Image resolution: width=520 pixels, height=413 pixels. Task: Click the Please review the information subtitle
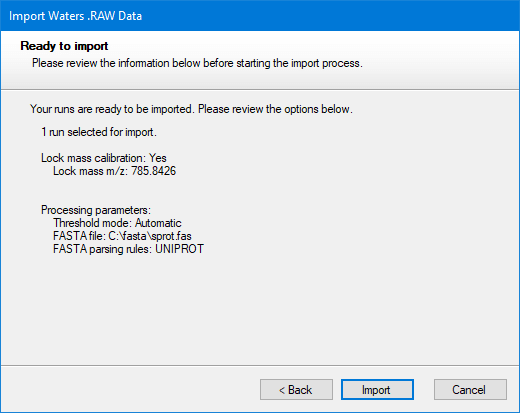[197, 63]
